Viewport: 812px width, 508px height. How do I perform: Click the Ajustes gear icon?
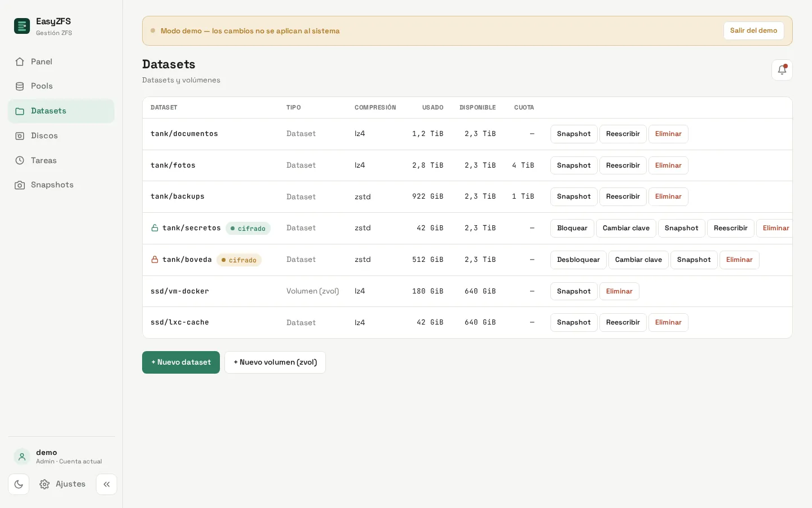(45, 484)
